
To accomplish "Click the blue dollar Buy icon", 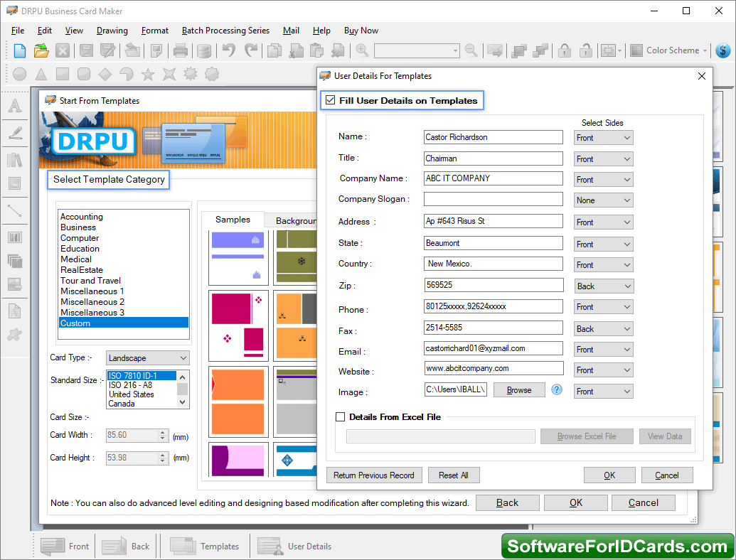I will [x=723, y=50].
